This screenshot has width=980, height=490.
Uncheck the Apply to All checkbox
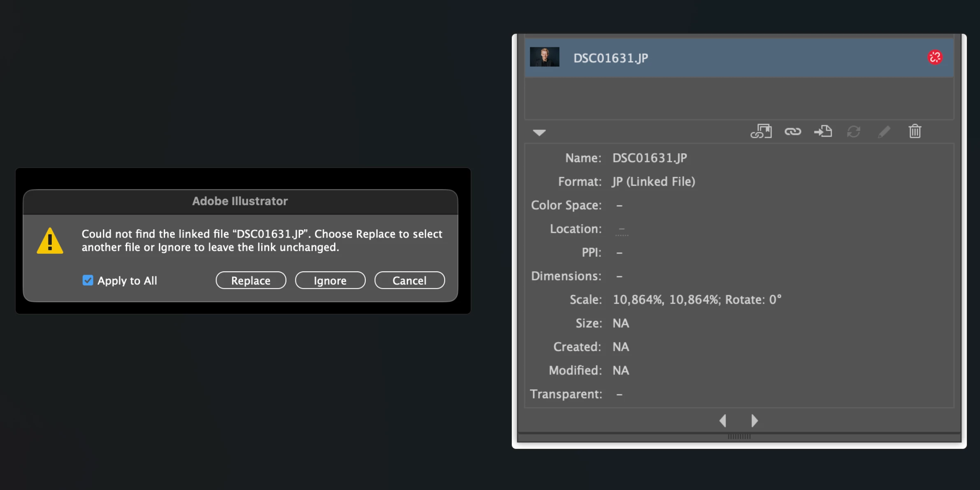(88, 280)
